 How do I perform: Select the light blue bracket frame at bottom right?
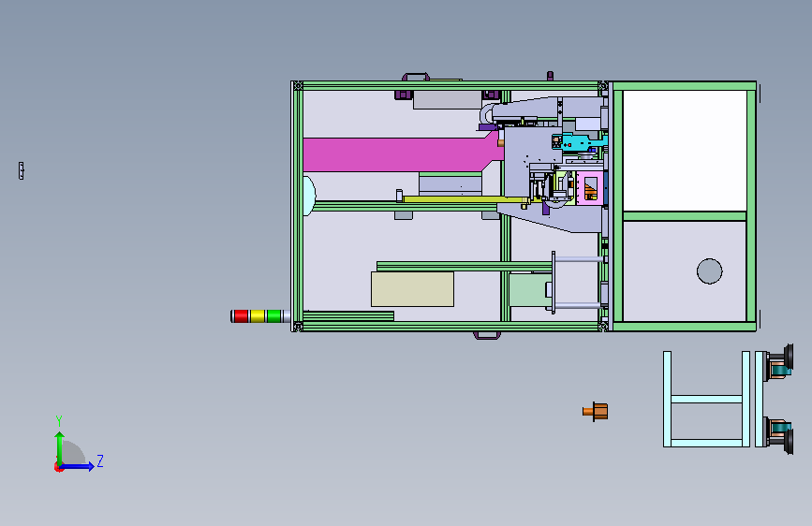coord(706,399)
